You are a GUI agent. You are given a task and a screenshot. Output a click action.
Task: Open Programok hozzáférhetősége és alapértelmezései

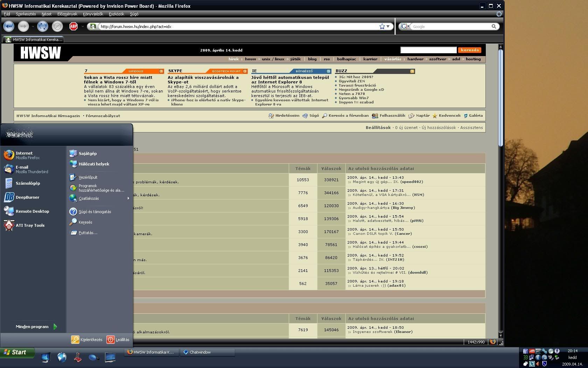pos(97,188)
